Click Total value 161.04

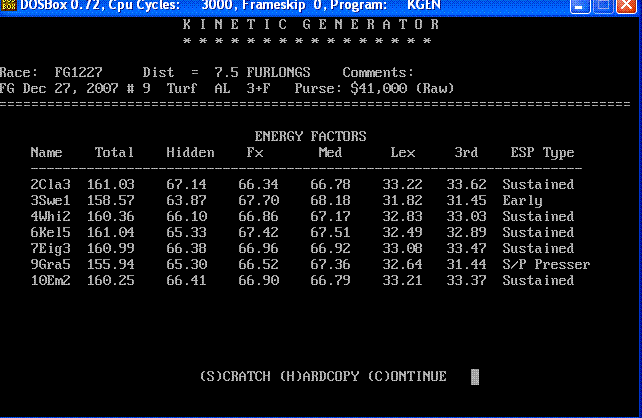coord(111,233)
